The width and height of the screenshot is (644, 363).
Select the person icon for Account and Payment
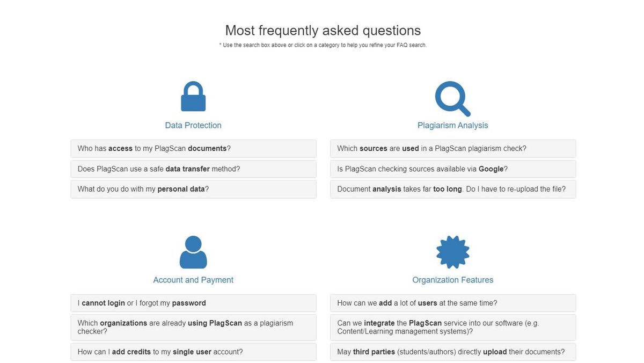coord(193,251)
